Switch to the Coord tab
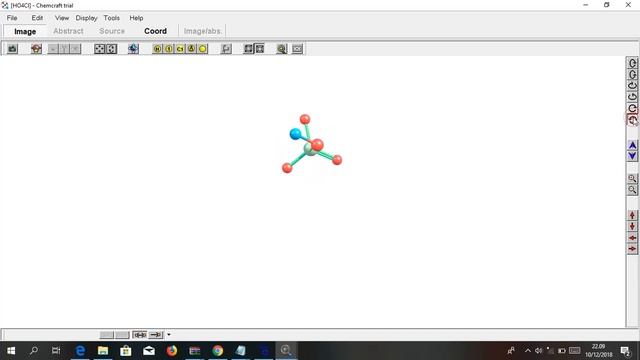640x360 pixels. (155, 31)
